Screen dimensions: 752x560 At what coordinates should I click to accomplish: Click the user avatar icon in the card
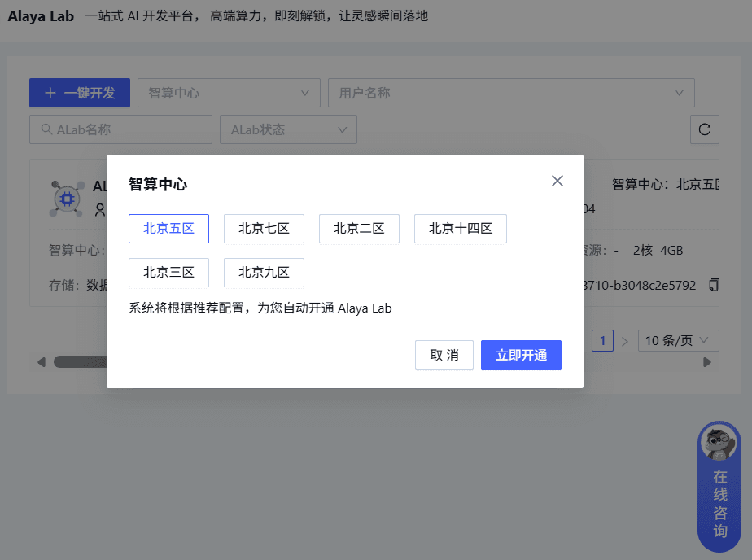point(100,210)
